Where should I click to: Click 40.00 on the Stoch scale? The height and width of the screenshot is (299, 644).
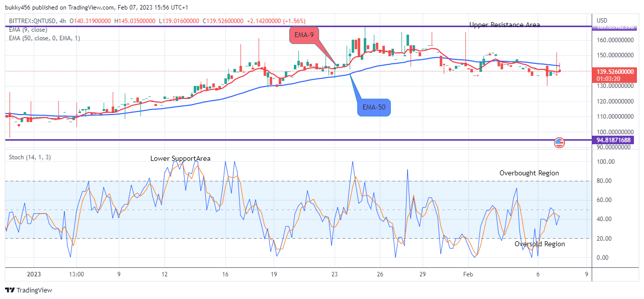point(604,219)
